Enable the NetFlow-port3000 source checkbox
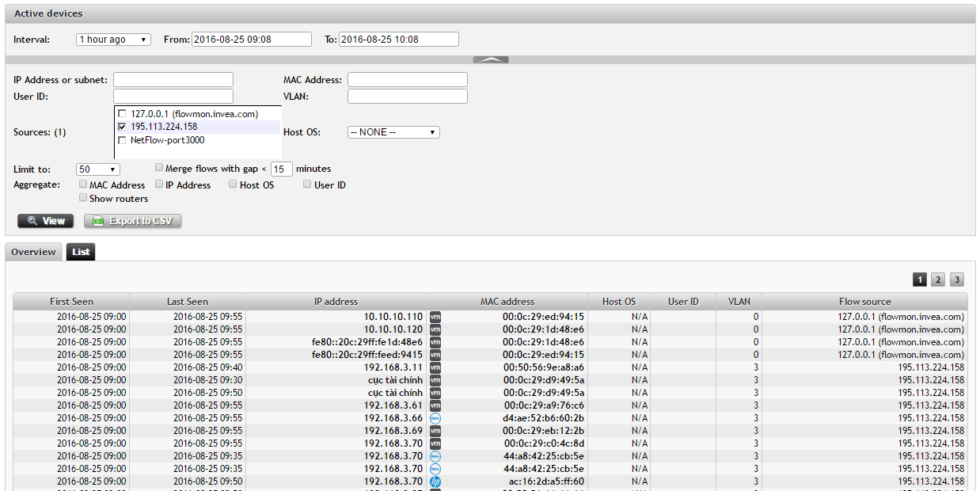Viewport: 980px width, 491px height. click(x=122, y=140)
